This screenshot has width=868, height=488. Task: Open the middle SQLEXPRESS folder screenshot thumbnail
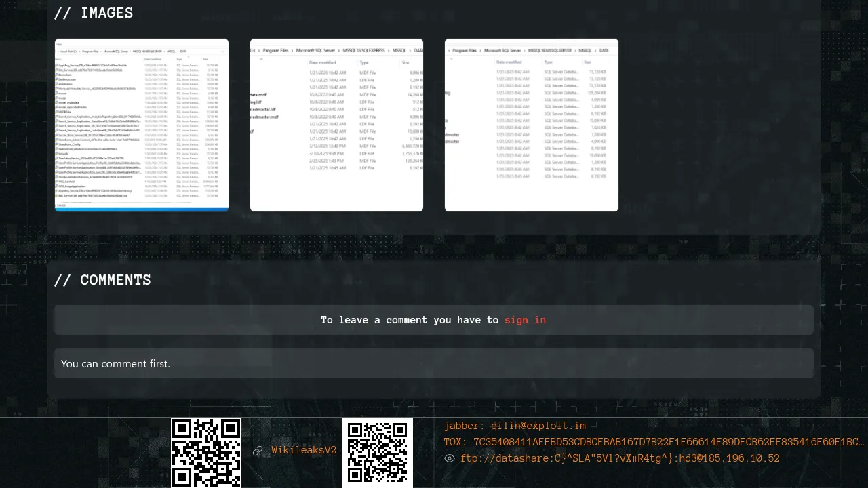point(336,125)
